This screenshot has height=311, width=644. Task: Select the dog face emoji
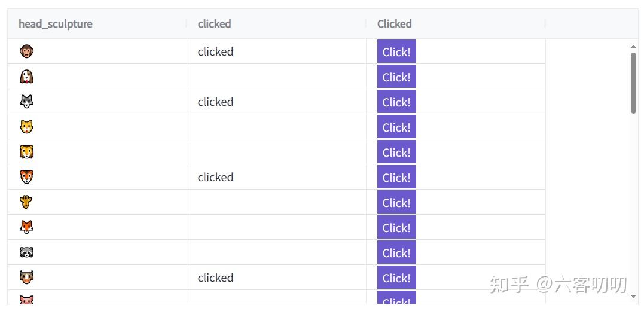coord(26,77)
